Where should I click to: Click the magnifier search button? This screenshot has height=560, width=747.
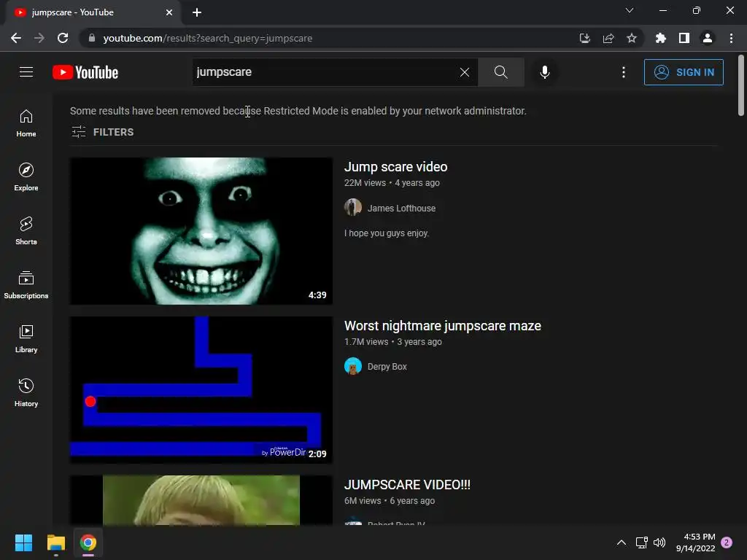point(500,72)
